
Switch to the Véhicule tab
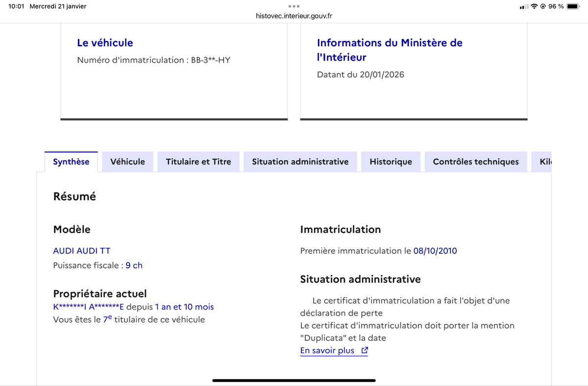[127, 162]
